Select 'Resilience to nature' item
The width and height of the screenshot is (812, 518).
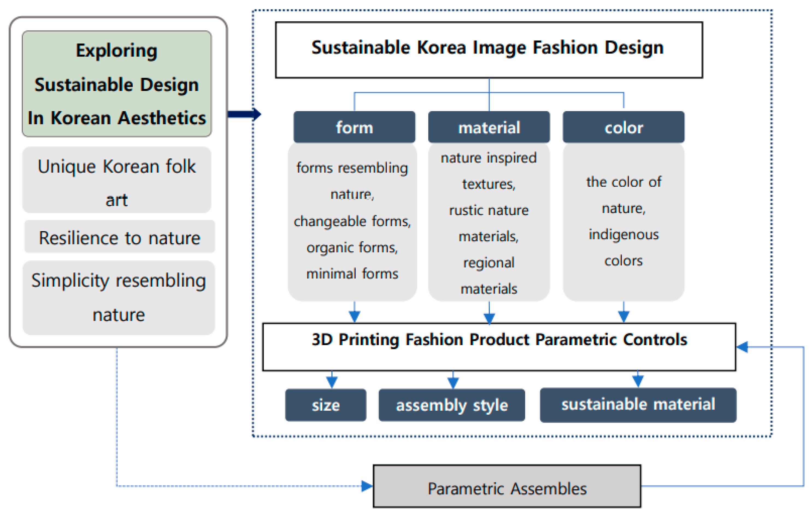coord(119,237)
